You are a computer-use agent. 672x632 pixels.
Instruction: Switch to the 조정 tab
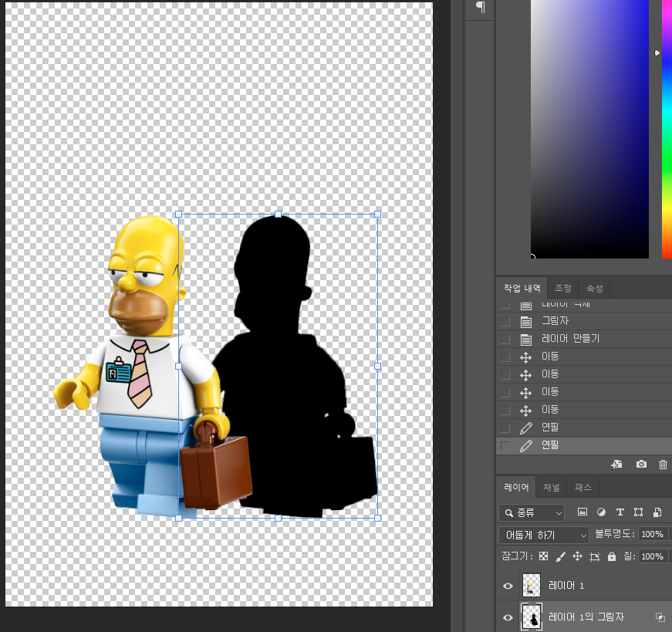click(x=562, y=288)
